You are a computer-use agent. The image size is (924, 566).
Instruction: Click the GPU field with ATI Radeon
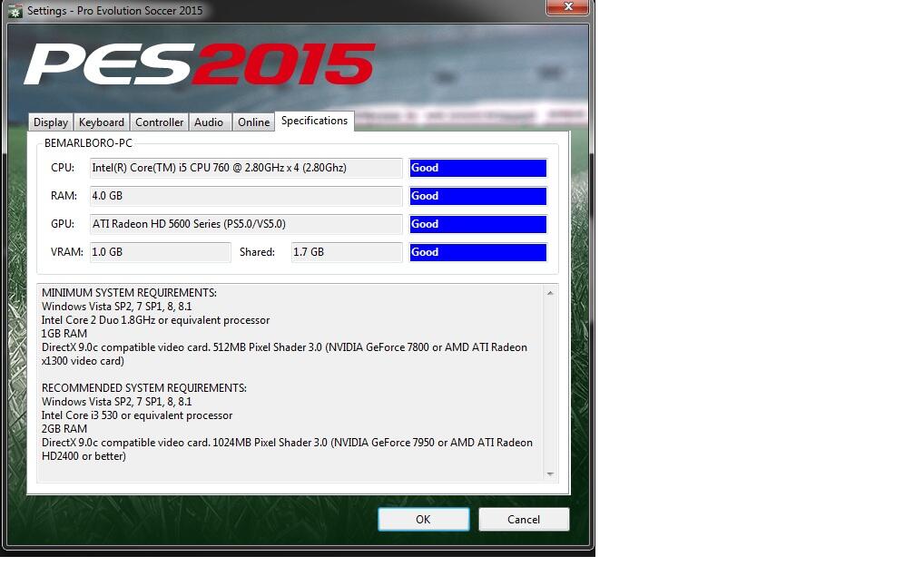click(246, 224)
